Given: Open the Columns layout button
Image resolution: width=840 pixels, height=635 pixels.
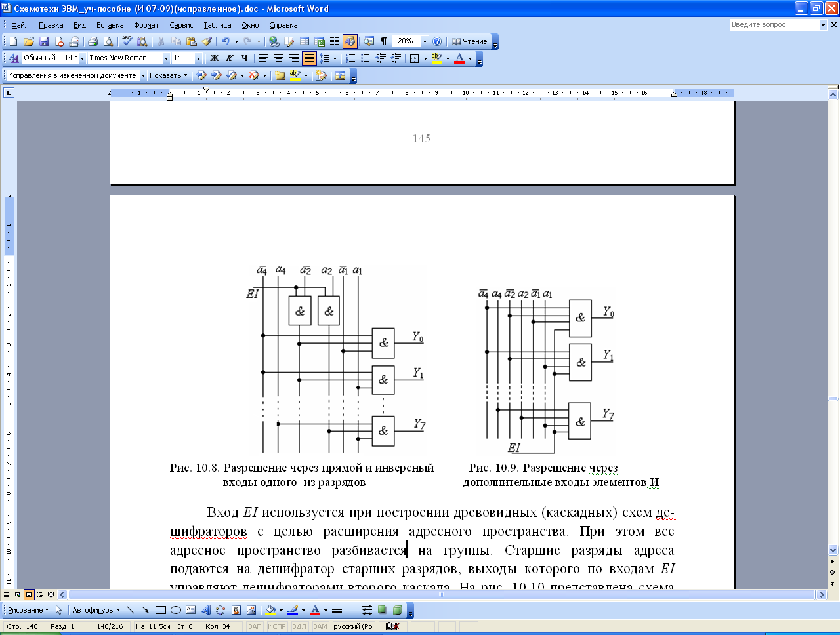Looking at the screenshot, I should (335, 41).
